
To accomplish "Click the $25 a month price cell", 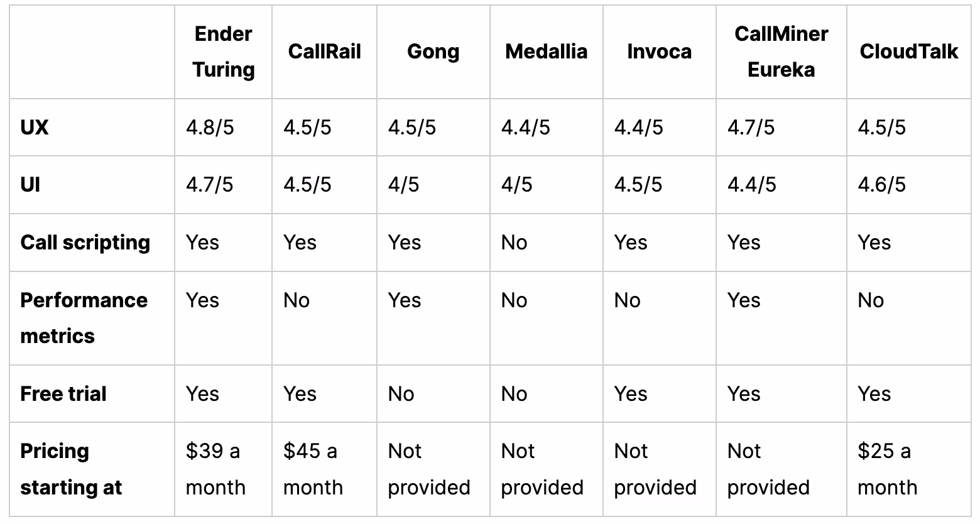I will [x=887, y=469].
